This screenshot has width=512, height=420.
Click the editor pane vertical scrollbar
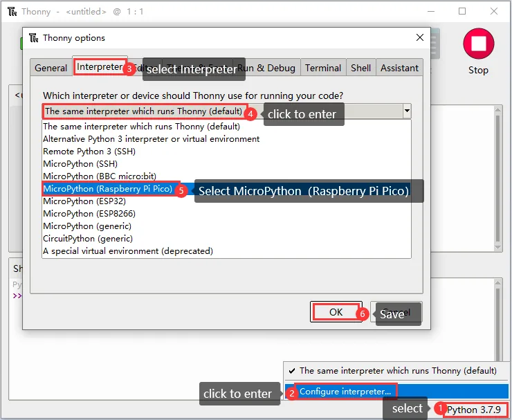pos(498,179)
